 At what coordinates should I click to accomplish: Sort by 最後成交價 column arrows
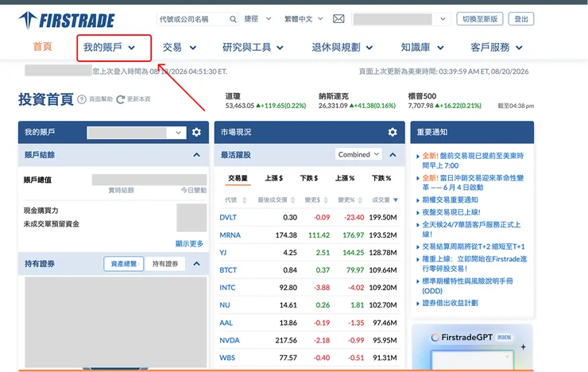[x=293, y=200]
